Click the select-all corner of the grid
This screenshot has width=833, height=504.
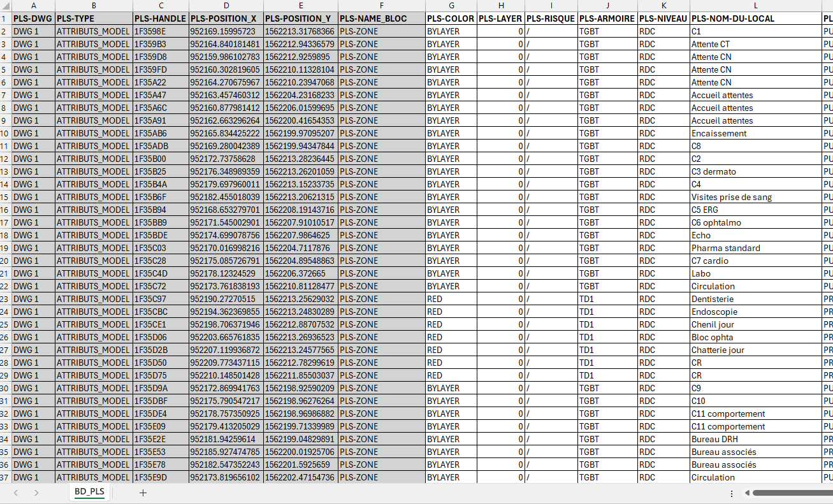pos(5,5)
